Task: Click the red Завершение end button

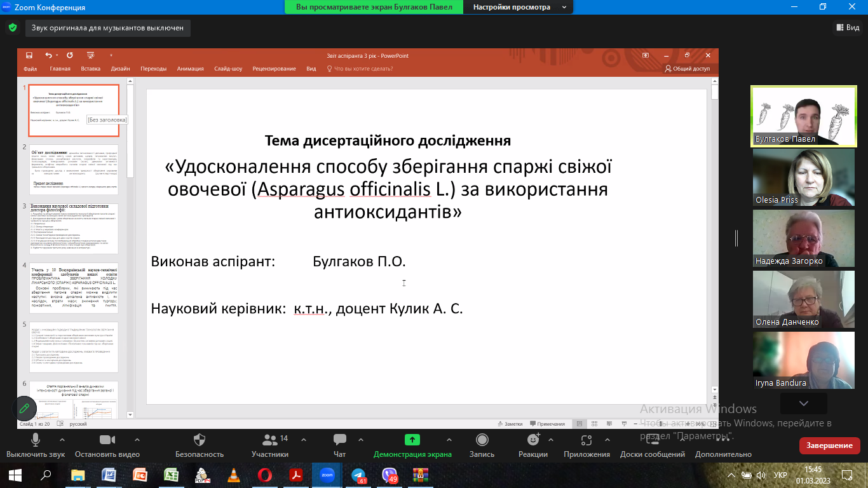Action: (829, 445)
